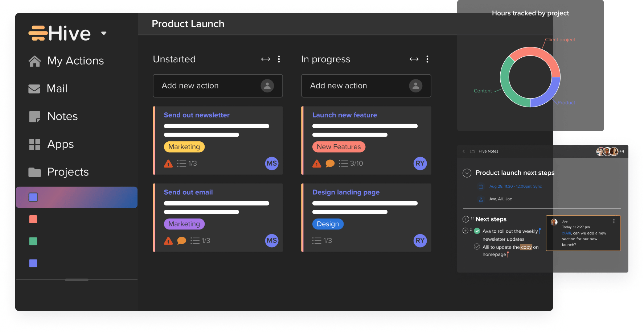Check off 'Alli to update the copy on homepage'
This screenshot has height=332, width=644.
click(477, 246)
